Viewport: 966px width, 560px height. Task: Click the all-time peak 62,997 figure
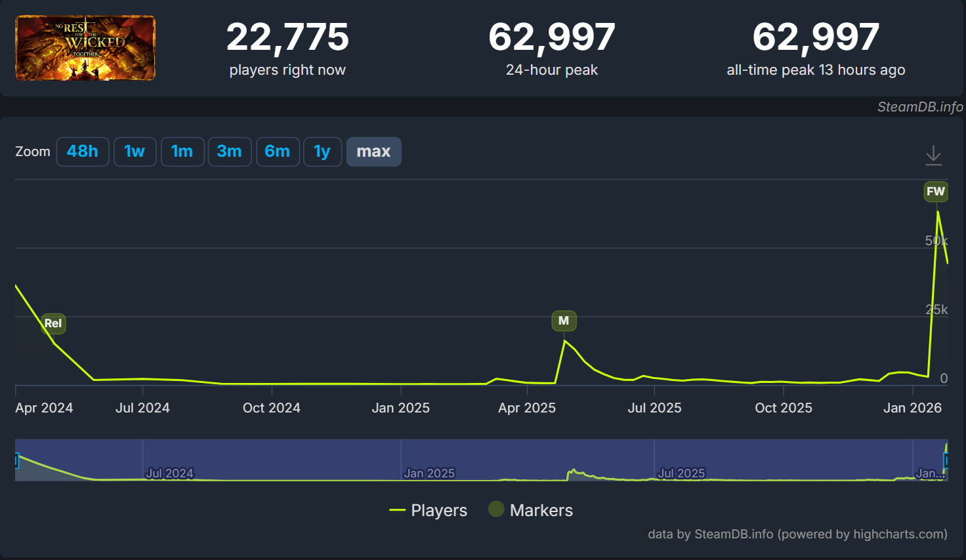816,37
